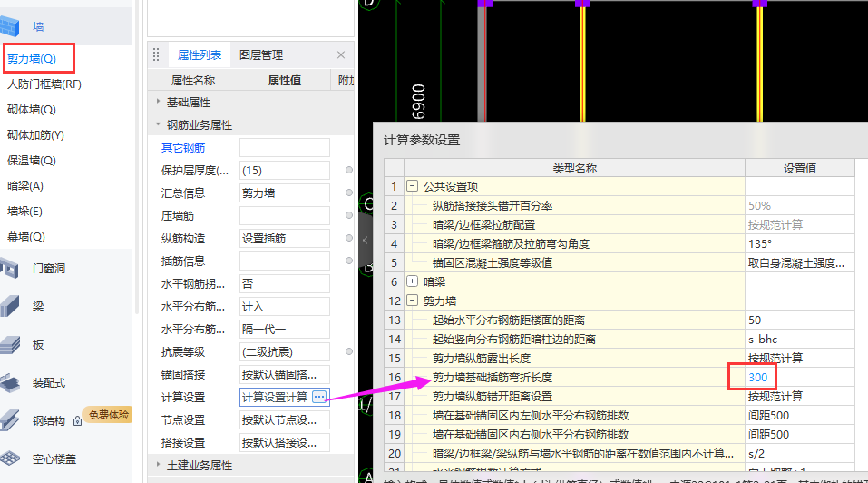The height and width of the screenshot is (483, 868).
Task: Click the 其它钢筋 property link
Action: 183,148
